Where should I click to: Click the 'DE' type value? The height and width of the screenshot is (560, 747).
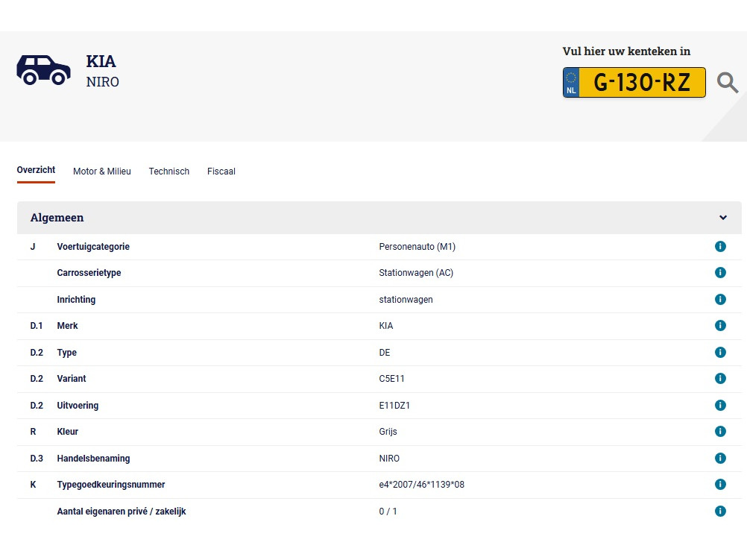click(385, 352)
